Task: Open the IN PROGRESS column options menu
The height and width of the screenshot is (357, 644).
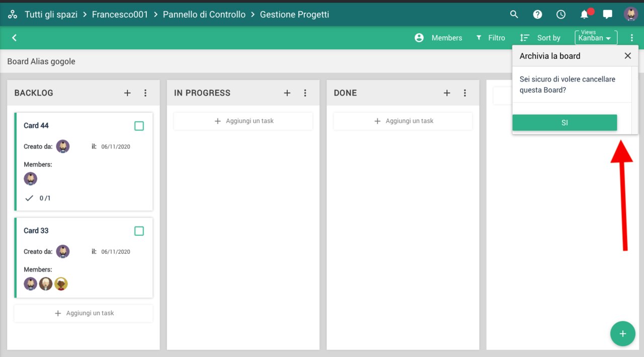Action: (x=305, y=93)
